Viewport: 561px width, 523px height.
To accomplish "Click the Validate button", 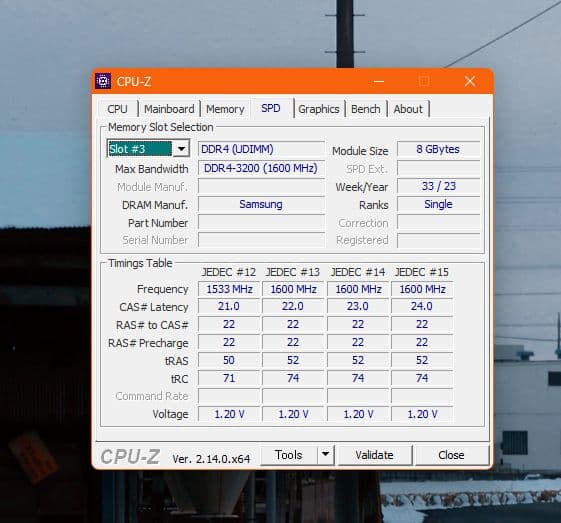I will pos(374,455).
